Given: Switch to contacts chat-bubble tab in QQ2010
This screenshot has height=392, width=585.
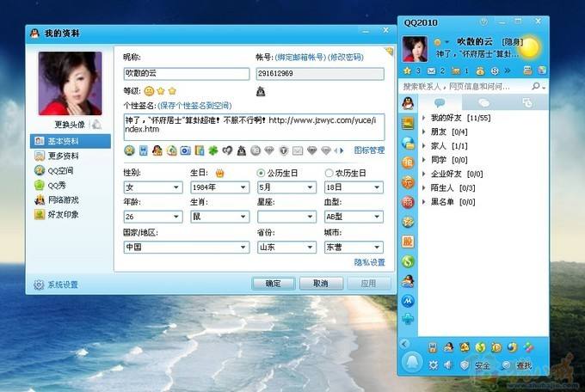Looking at the screenshot, I should [x=440, y=102].
